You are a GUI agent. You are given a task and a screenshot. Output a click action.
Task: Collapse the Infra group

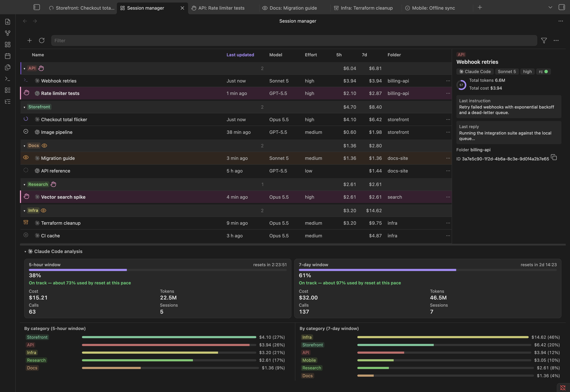(x=24, y=211)
